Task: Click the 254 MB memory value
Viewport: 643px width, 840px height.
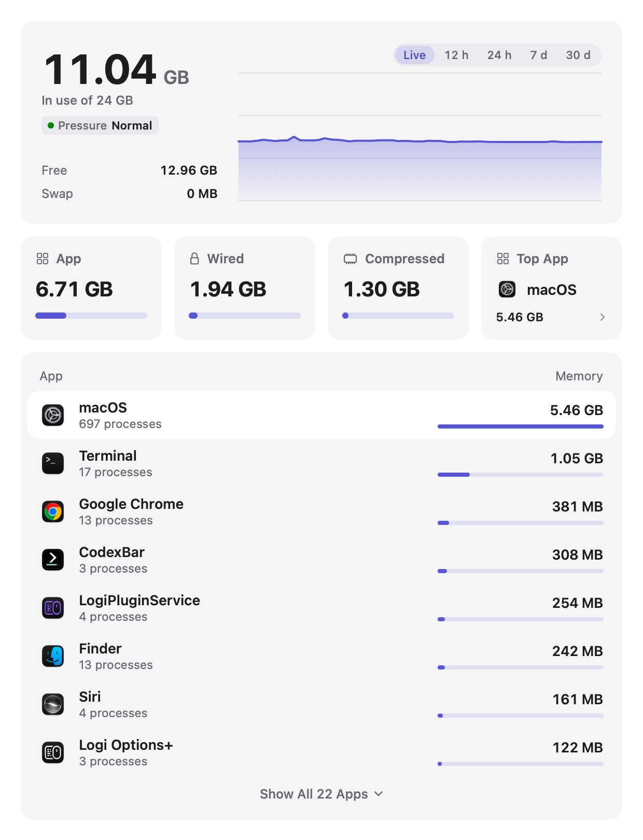Action: coord(577,603)
